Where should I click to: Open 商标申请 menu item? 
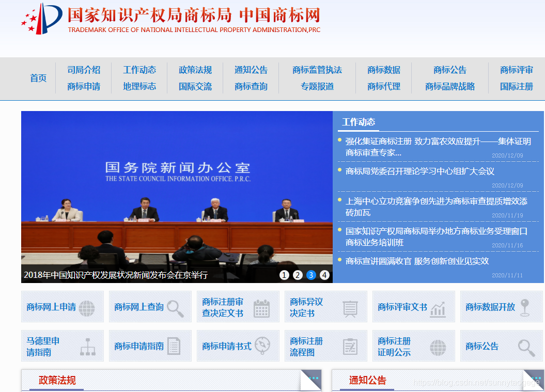click(x=84, y=87)
